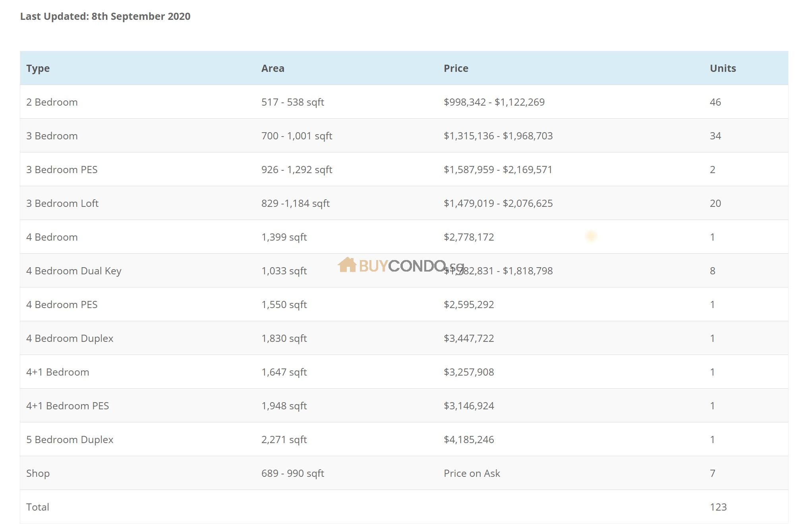Click the BuyCondo house logo icon
This screenshot has width=802, height=532.
(347, 265)
